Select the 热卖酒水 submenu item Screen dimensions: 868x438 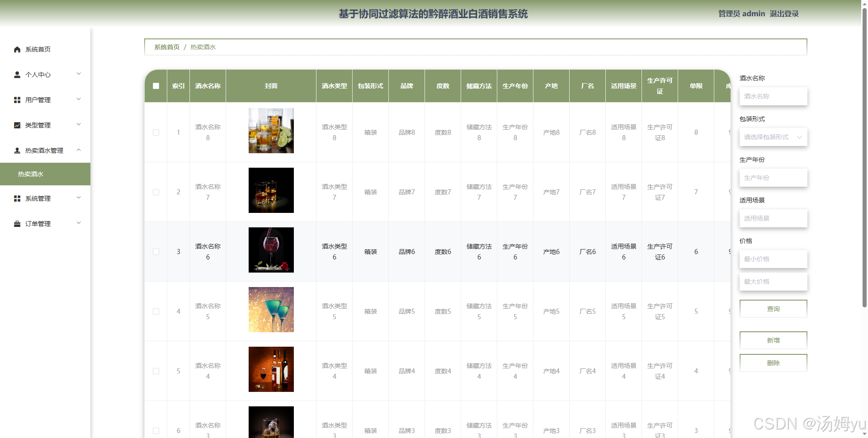pos(45,174)
